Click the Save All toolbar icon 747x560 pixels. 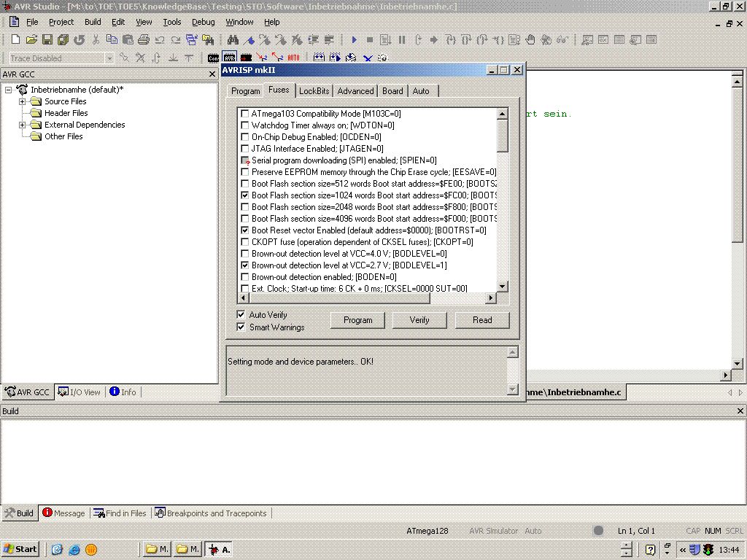tap(63, 40)
